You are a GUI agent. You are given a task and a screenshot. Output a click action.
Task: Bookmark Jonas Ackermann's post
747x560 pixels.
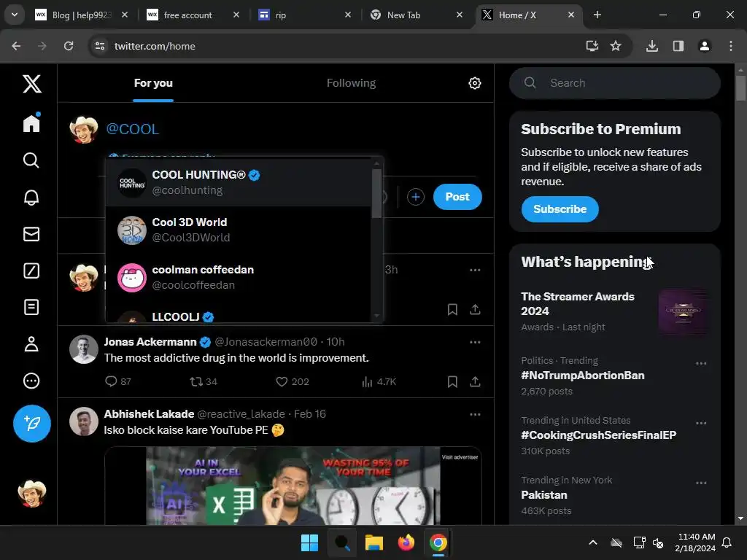(452, 381)
